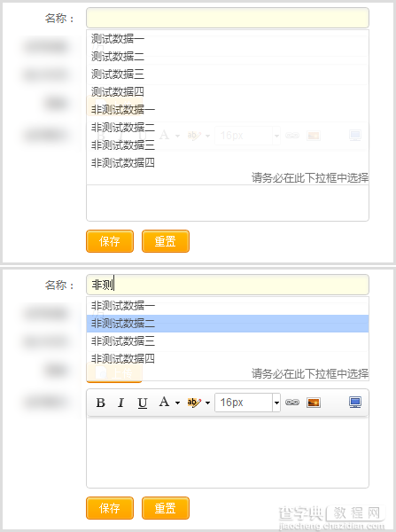This screenshot has width=396, height=532.
Task: Click 保存 button in the bottom form
Action: point(110,508)
